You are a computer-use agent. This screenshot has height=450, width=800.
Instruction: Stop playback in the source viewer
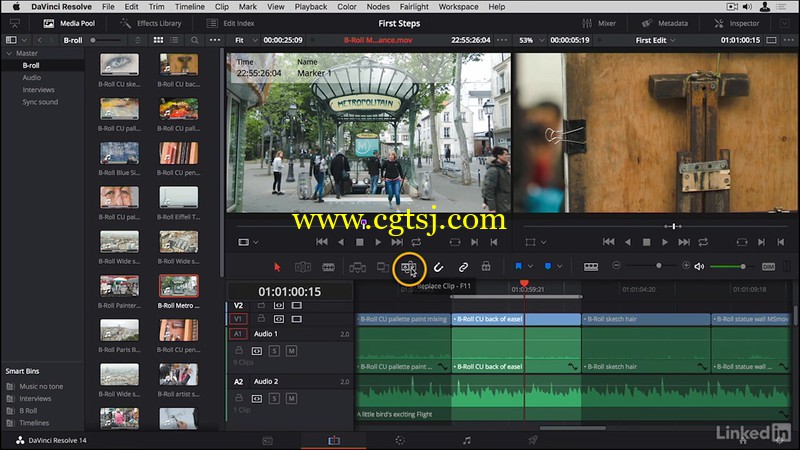click(360, 242)
